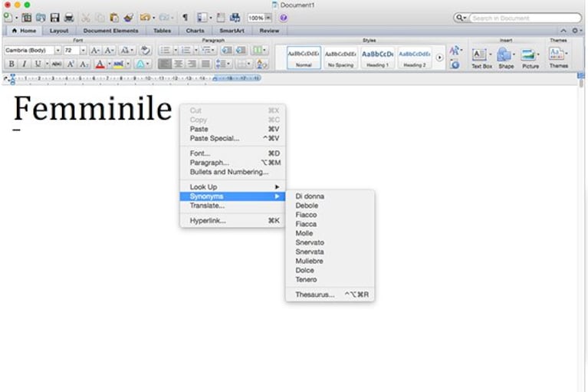The width and height of the screenshot is (588, 392).
Task: Click the Increase Indent icon
Action: 241,51
